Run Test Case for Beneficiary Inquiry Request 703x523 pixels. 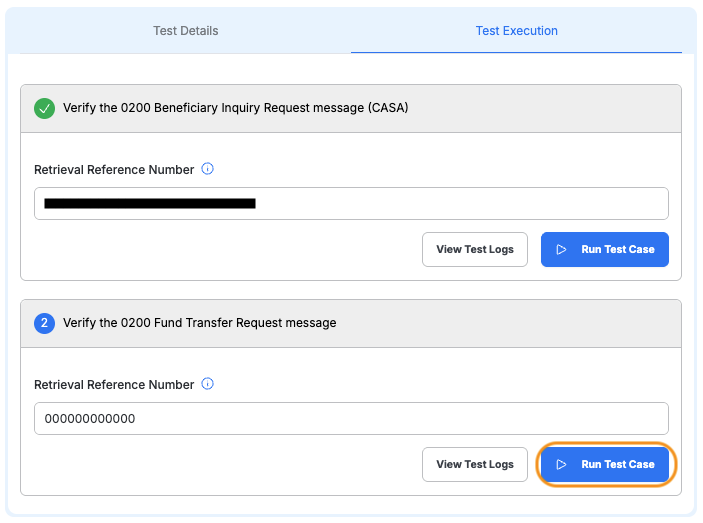[605, 250]
